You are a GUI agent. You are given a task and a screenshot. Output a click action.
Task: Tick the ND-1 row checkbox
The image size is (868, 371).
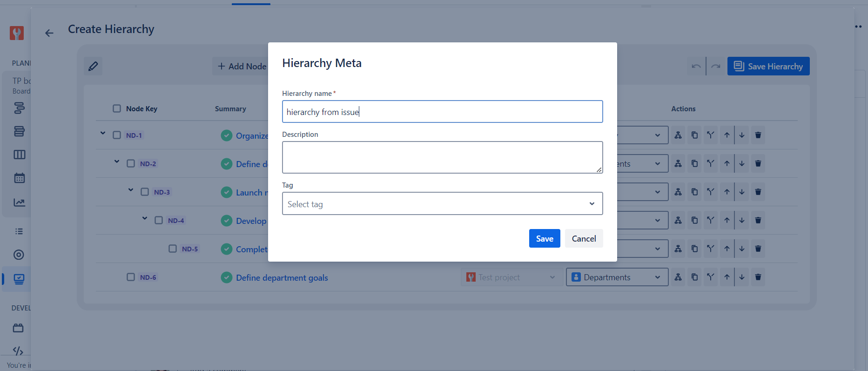click(x=117, y=135)
